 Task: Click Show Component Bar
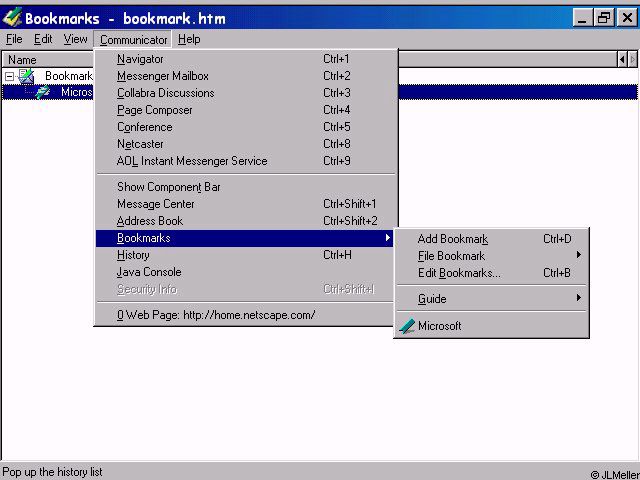[246, 187]
